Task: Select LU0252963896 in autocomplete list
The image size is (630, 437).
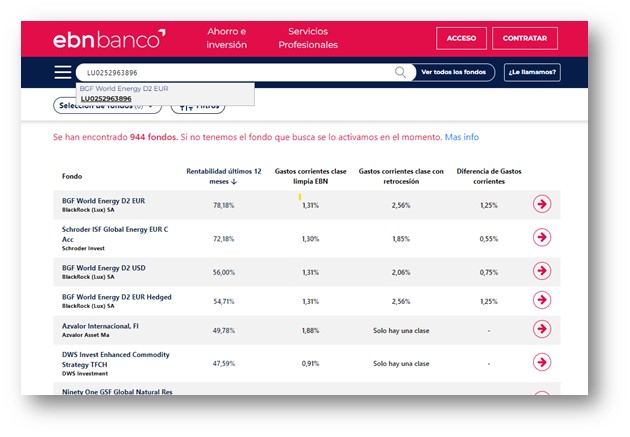Action: pos(106,99)
